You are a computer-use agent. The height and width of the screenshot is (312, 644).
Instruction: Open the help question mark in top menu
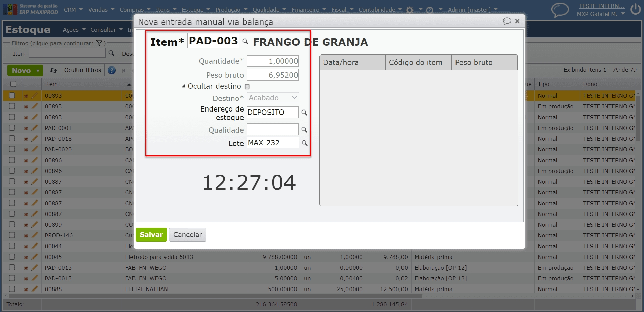point(430,10)
